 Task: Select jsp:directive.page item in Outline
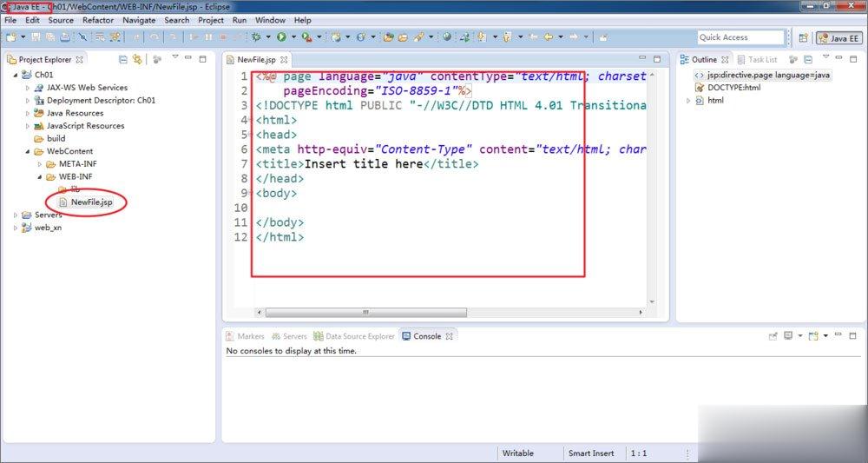click(x=768, y=75)
